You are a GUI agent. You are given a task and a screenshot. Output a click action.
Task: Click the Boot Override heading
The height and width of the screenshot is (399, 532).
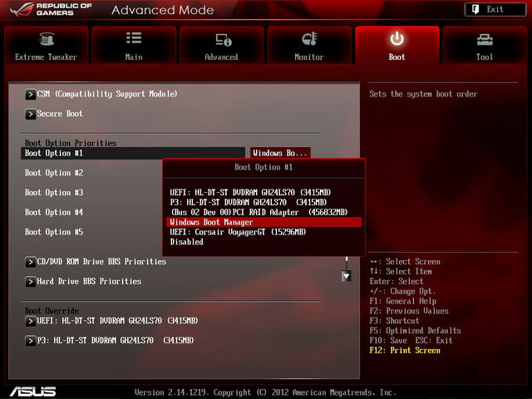pyautogui.click(x=52, y=310)
